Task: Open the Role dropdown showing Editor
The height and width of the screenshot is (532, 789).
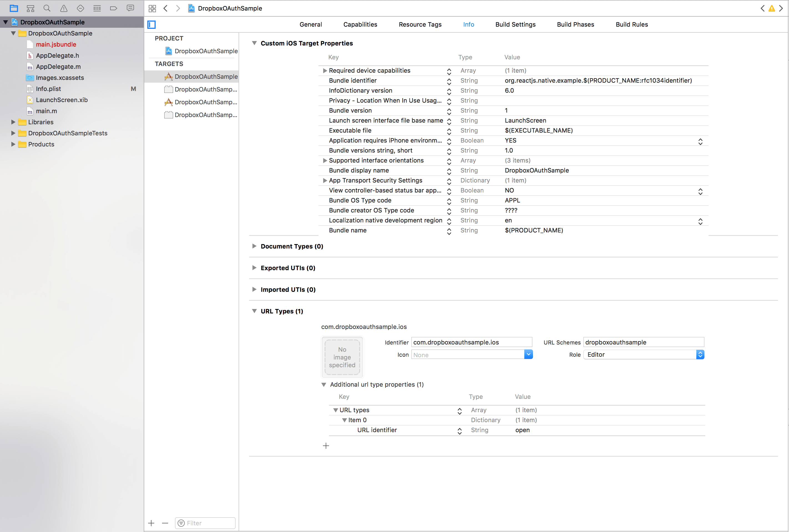Action: click(x=644, y=354)
